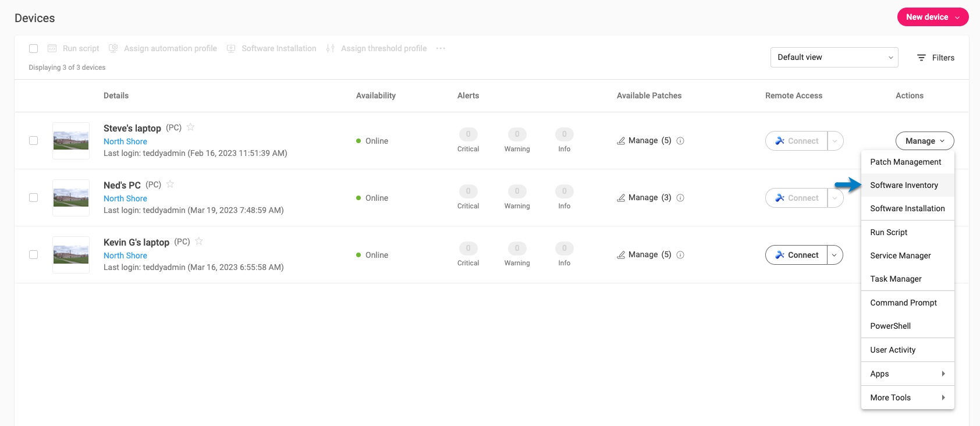The height and width of the screenshot is (426, 980).
Task: Expand Connect options arrow for Kevin G's laptop
Action: (835, 255)
